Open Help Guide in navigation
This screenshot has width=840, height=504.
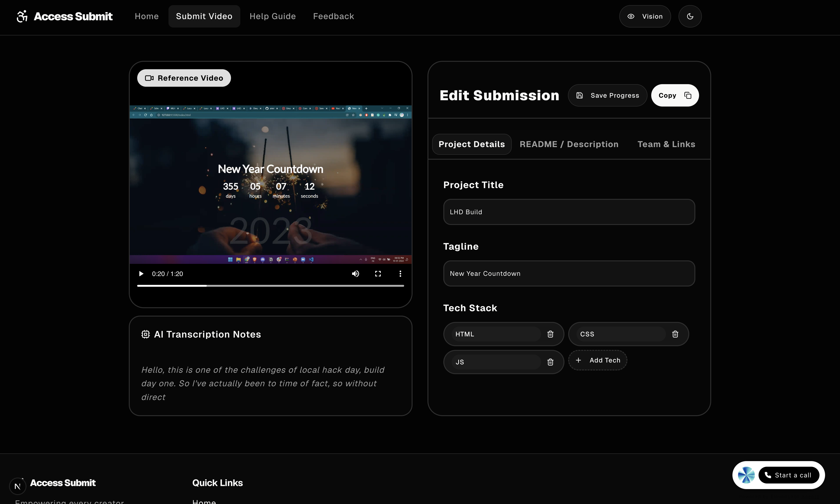tap(272, 16)
